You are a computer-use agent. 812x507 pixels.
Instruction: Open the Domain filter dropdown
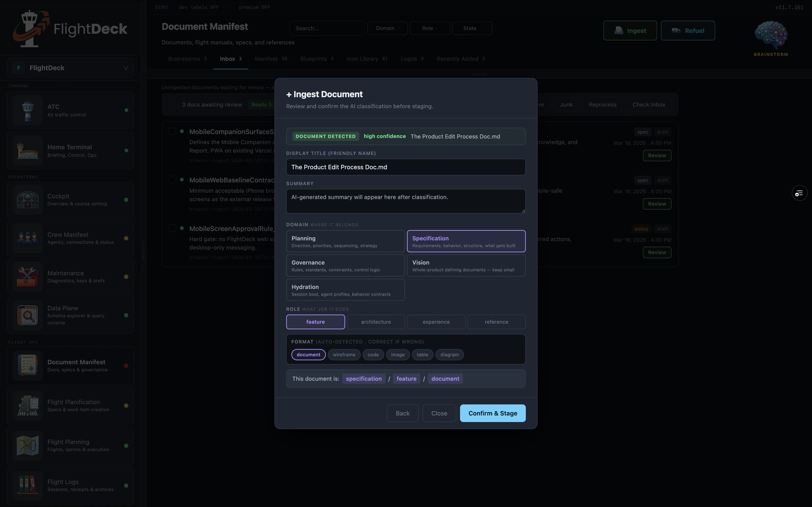pyautogui.click(x=387, y=28)
